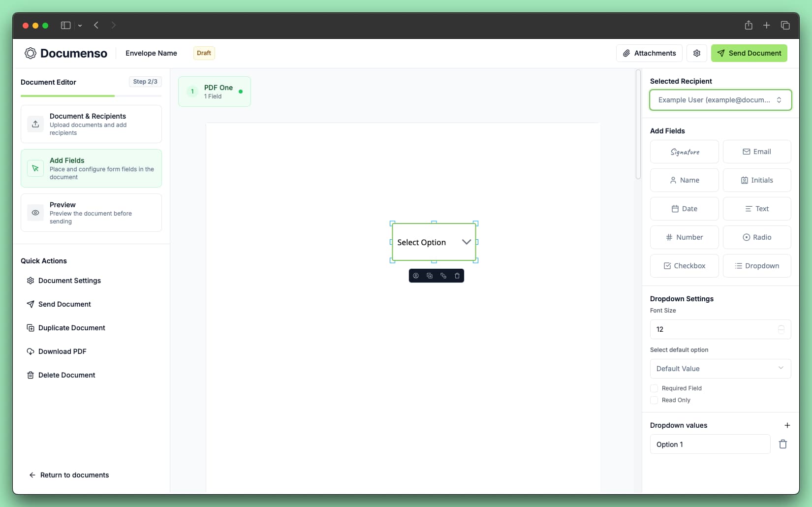Click the Send Document button
This screenshot has height=507, width=812.
tap(749, 53)
